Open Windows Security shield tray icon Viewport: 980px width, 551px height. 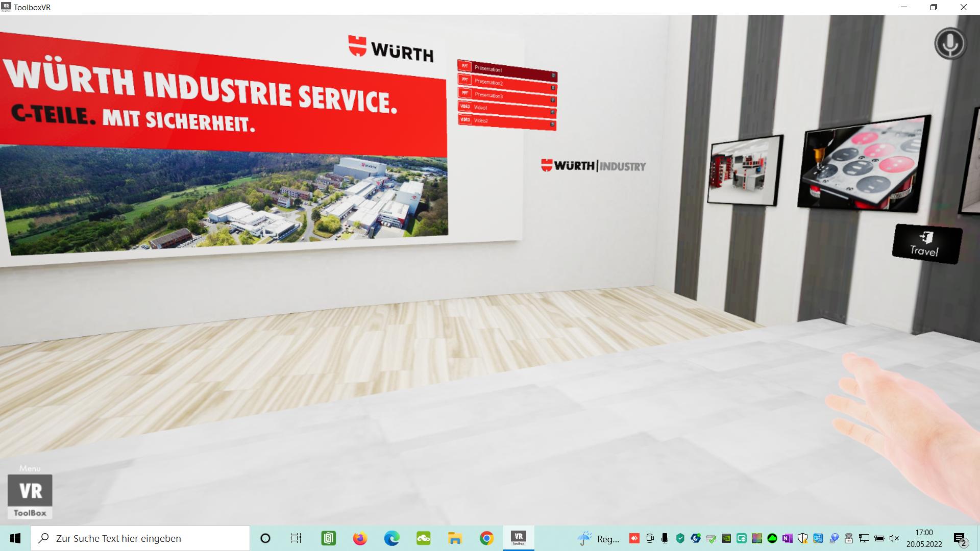[802, 538]
